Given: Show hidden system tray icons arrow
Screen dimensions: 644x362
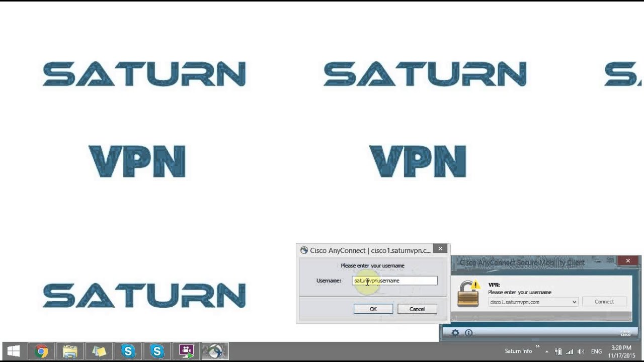Looking at the screenshot, I should (x=547, y=352).
